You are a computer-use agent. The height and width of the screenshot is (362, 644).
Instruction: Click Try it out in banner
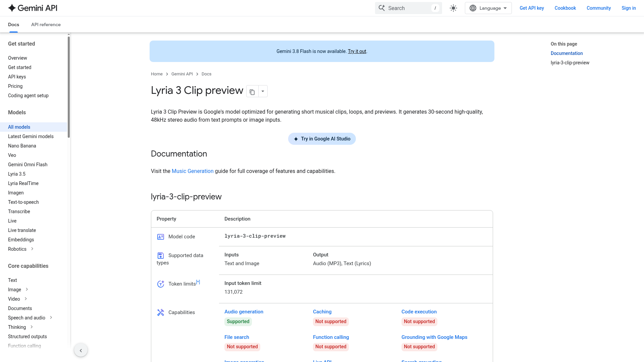pos(357,51)
